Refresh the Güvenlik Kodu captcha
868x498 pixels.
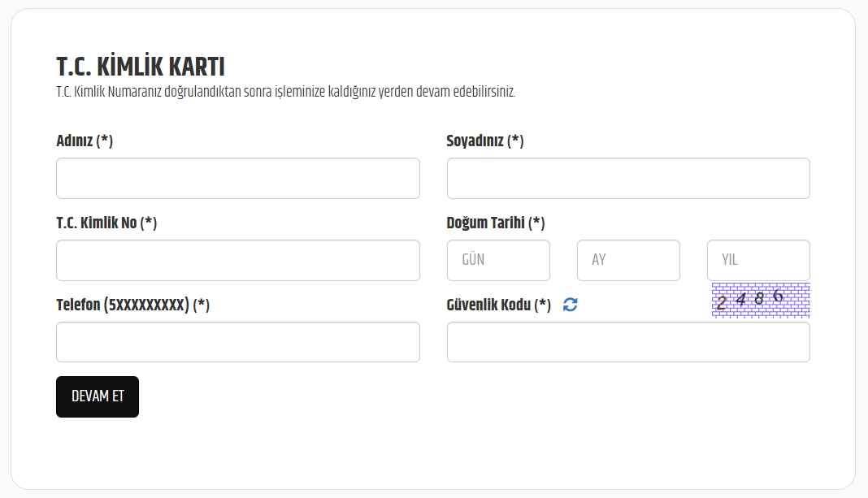click(571, 305)
